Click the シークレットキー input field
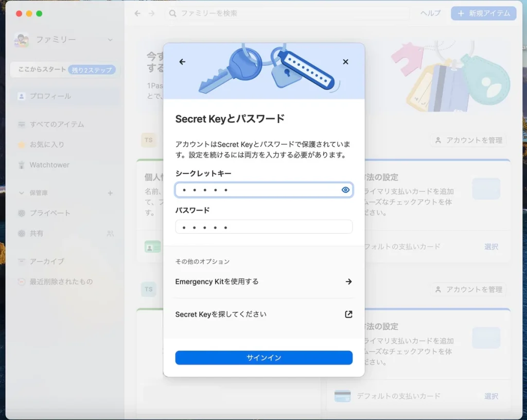The height and width of the screenshot is (420, 527). point(257,190)
